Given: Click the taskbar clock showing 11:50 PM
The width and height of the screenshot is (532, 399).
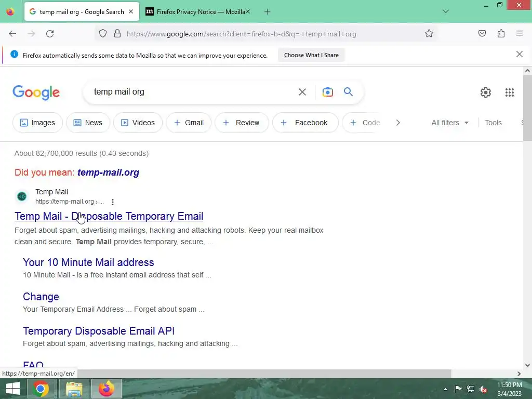Looking at the screenshot, I should click(x=509, y=389).
